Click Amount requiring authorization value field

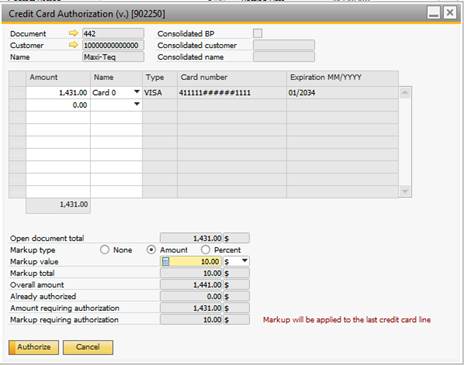click(x=191, y=308)
